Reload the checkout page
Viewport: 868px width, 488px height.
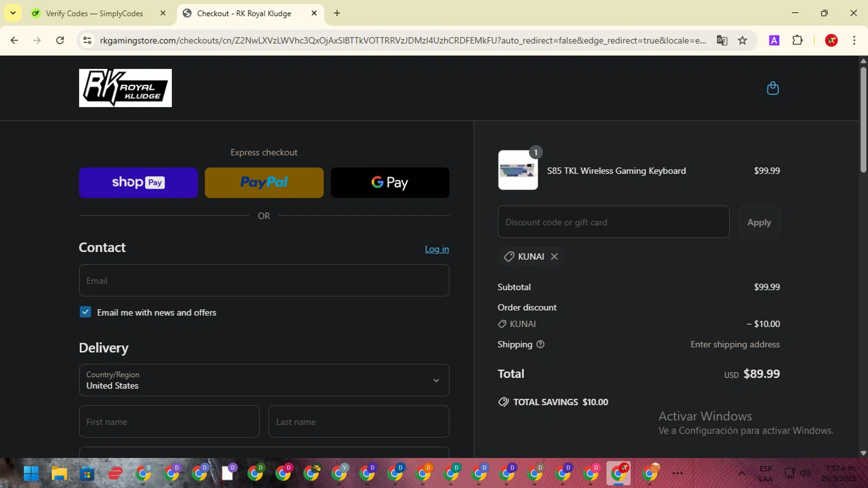60,41
